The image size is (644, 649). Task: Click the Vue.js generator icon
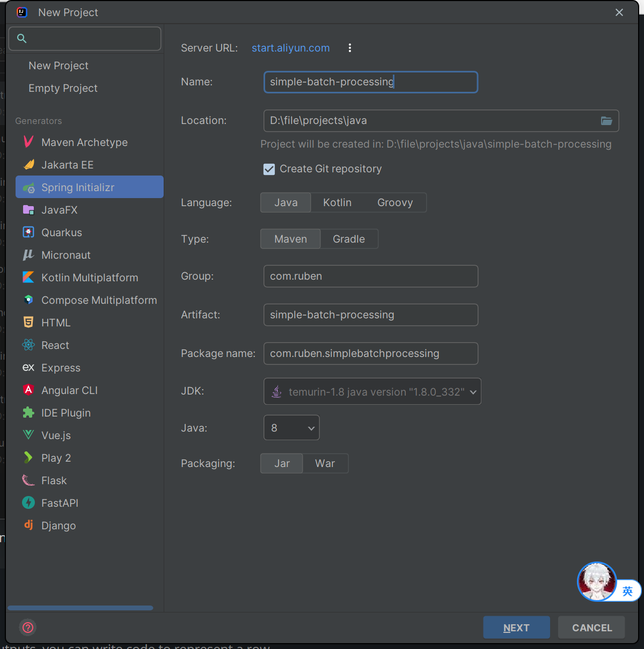(29, 435)
